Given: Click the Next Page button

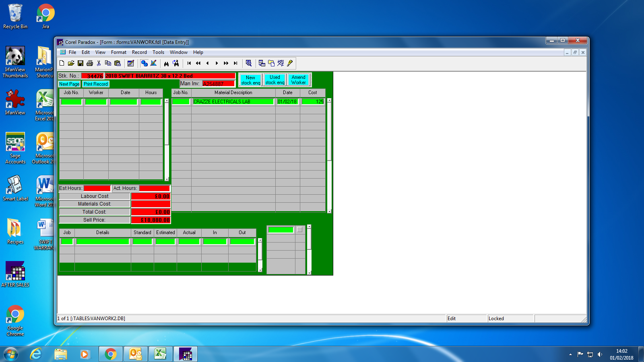Looking at the screenshot, I should click(69, 84).
